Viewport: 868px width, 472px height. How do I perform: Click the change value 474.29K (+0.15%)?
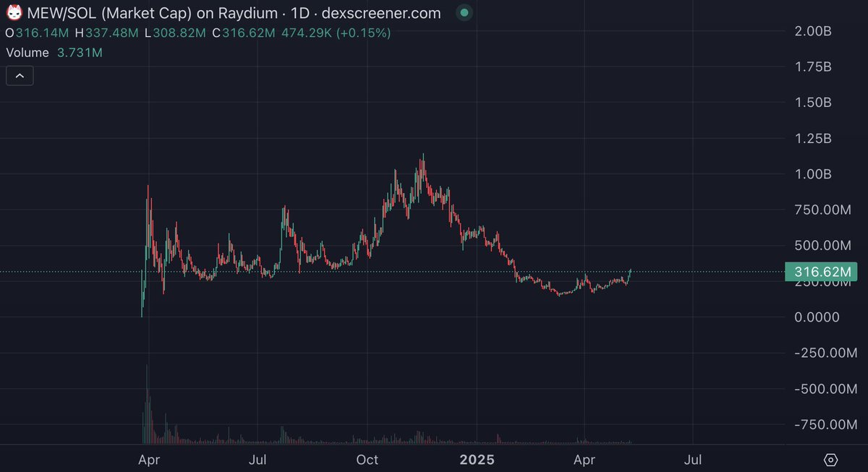[x=338, y=33]
